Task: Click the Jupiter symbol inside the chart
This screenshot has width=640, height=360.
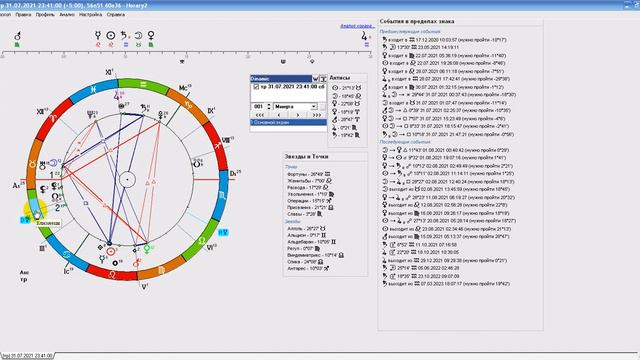Action: point(118,96)
